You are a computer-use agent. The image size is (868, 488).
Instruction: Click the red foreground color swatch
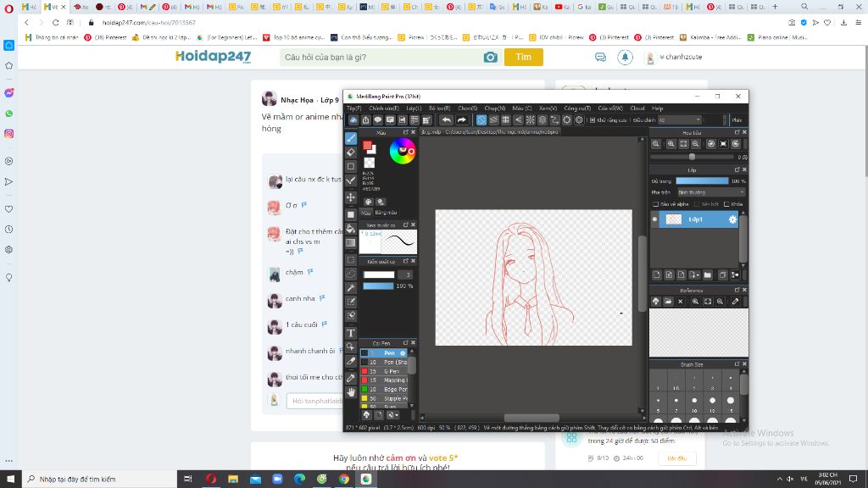tap(367, 146)
